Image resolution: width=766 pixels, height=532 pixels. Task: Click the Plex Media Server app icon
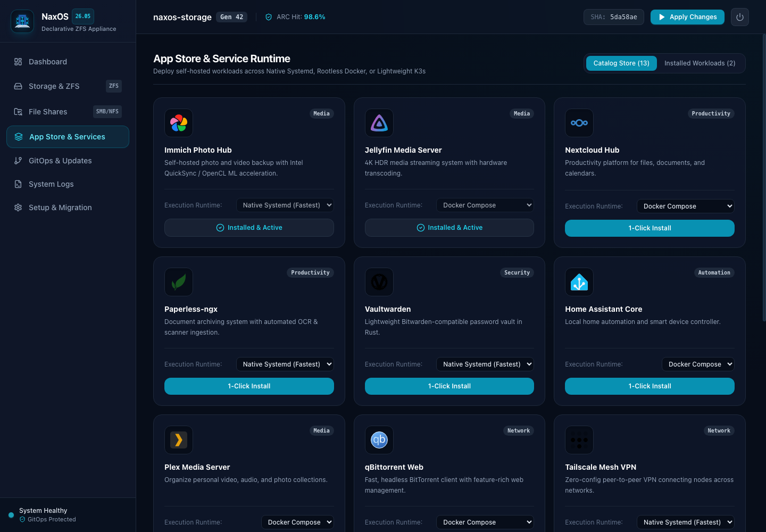pos(179,440)
